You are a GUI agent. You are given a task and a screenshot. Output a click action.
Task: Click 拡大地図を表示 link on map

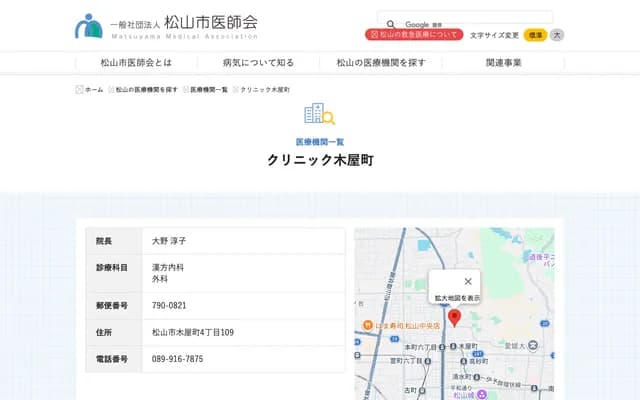(x=457, y=298)
